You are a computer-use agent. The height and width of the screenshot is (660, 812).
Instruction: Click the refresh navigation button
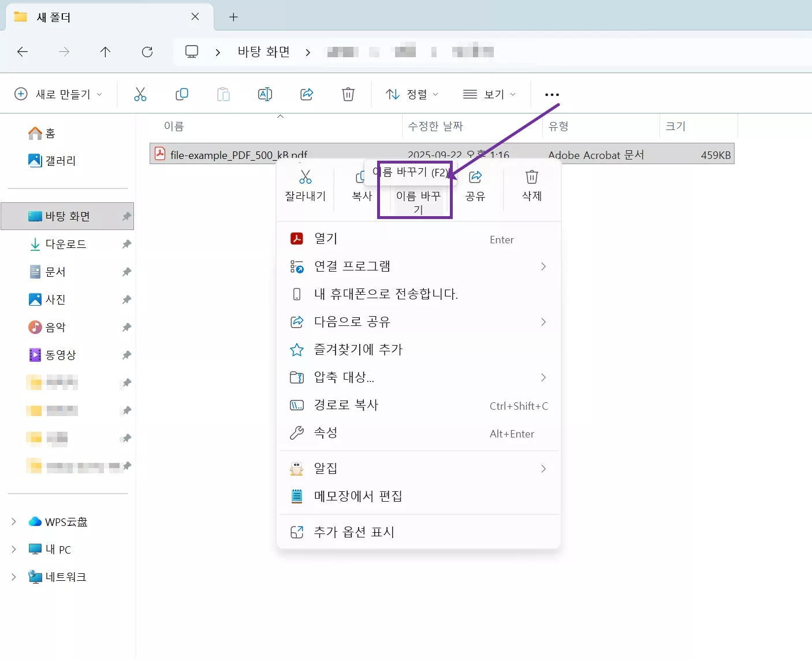(147, 51)
